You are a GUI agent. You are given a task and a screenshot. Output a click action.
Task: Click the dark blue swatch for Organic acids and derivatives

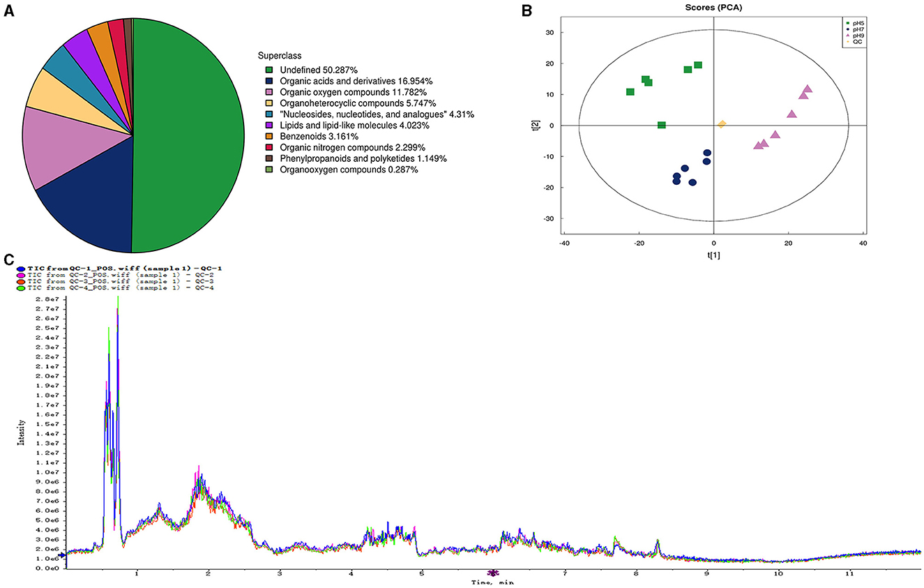click(x=269, y=81)
